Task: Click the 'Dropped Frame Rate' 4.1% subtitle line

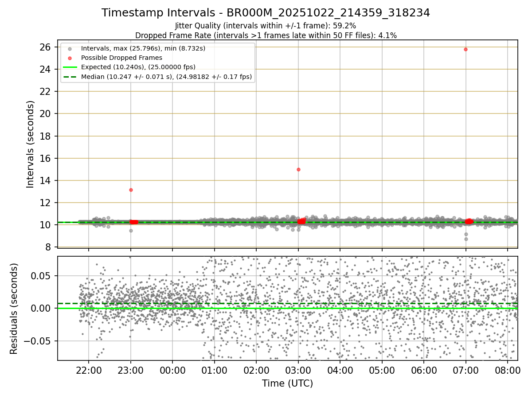Action: 266,35
